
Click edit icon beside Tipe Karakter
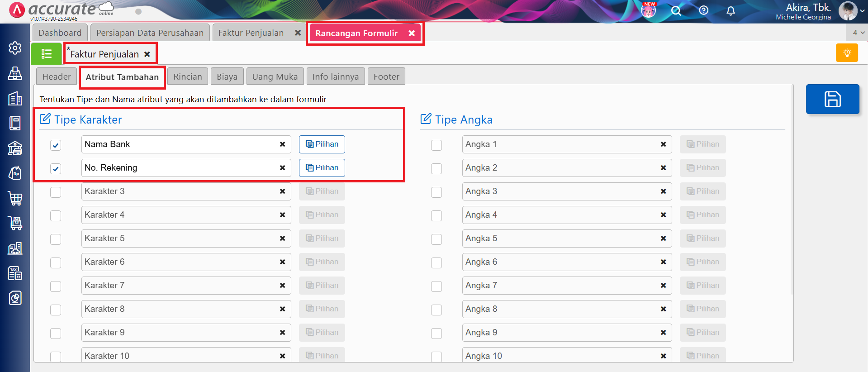point(45,119)
